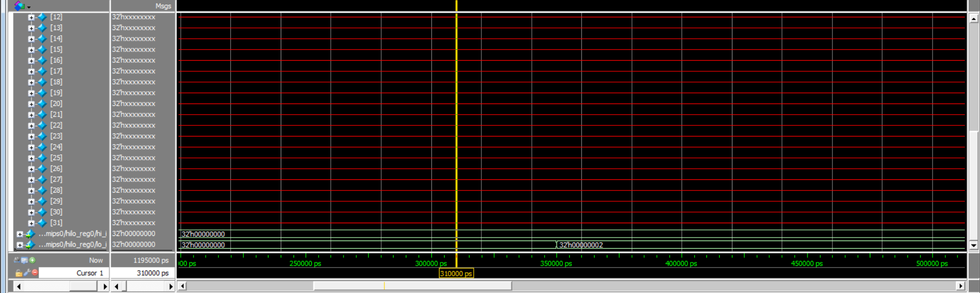Image resolution: width=980 pixels, height=293 pixels.
Task: Click the toggle leaf names icon
Action: 17,260
